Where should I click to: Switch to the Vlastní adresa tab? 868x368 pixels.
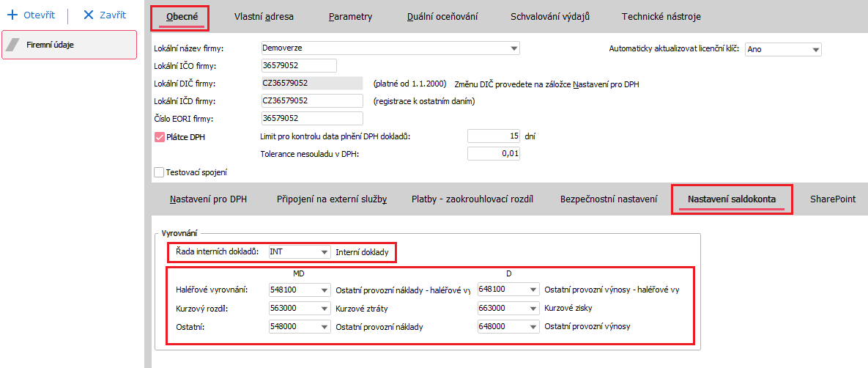[264, 17]
